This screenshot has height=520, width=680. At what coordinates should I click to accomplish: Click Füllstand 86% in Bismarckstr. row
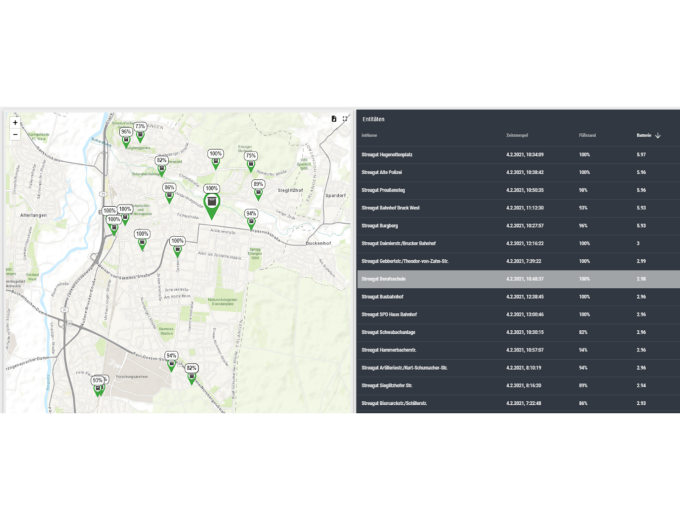[x=583, y=404]
